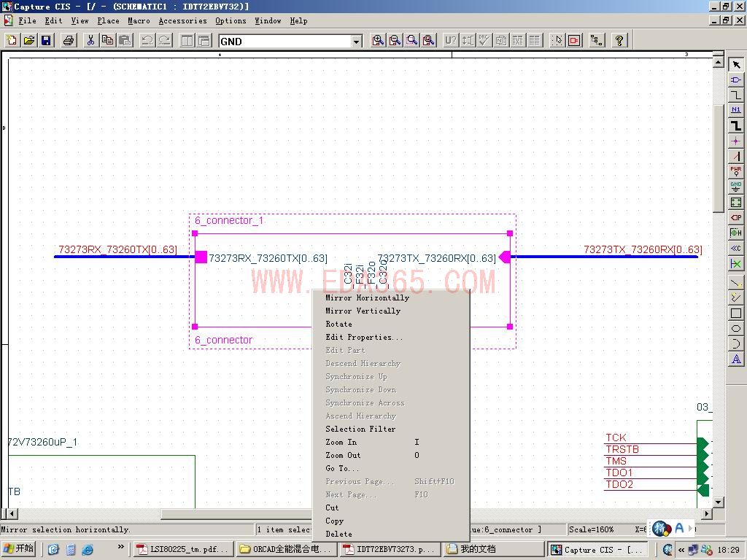Click the Open file toolbar icon

click(29, 41)
